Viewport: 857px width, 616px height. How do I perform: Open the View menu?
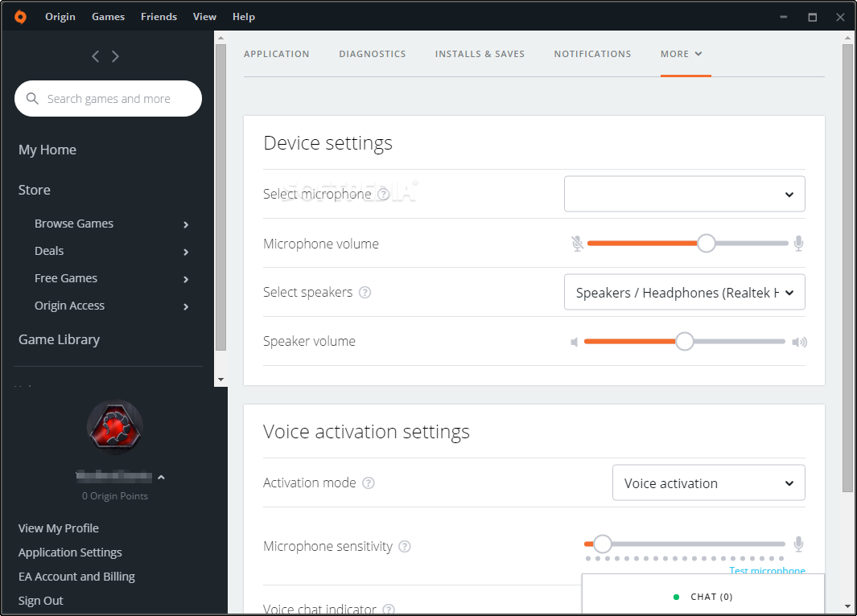pyautogui.click(x=204, y=17)
